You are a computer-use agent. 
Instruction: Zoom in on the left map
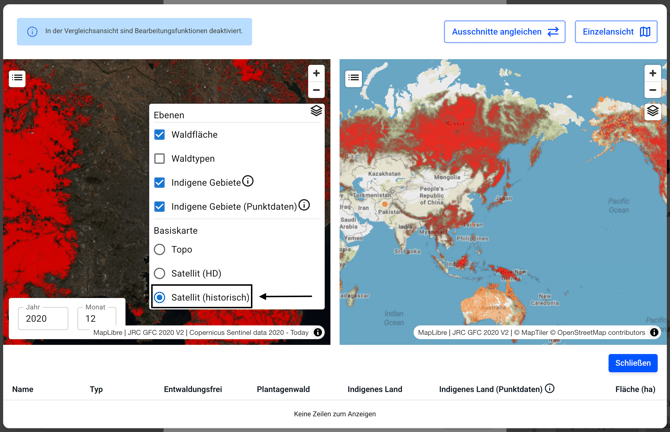316,73
